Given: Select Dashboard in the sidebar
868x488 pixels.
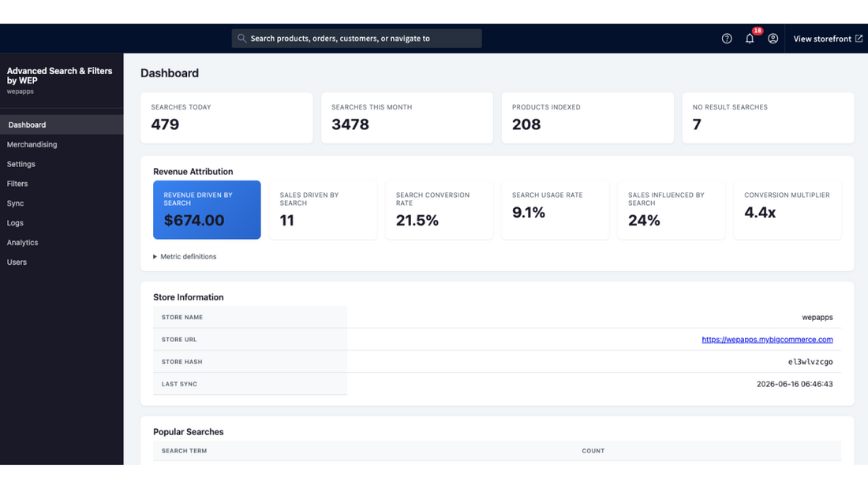Looking at the screenshot, I should tap(62, 125).
